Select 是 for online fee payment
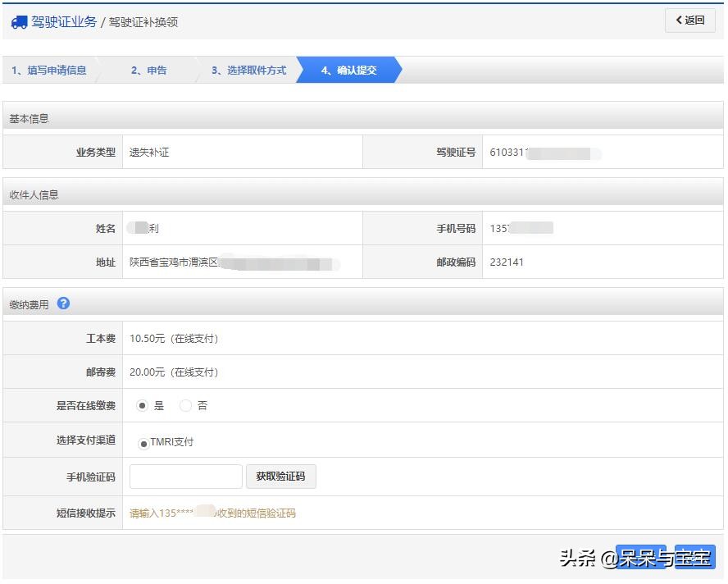728x584 pixels. click(x=142, y=405)
